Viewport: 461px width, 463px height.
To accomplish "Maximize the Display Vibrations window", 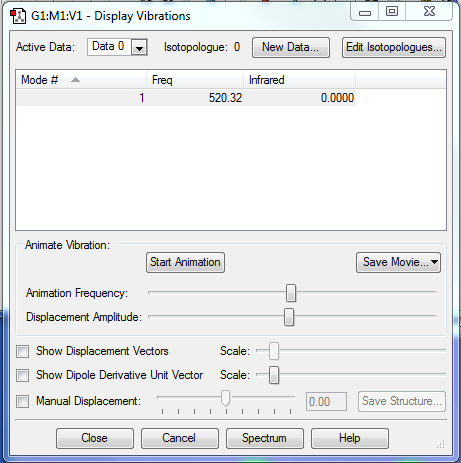I will (x=392, y=12).
